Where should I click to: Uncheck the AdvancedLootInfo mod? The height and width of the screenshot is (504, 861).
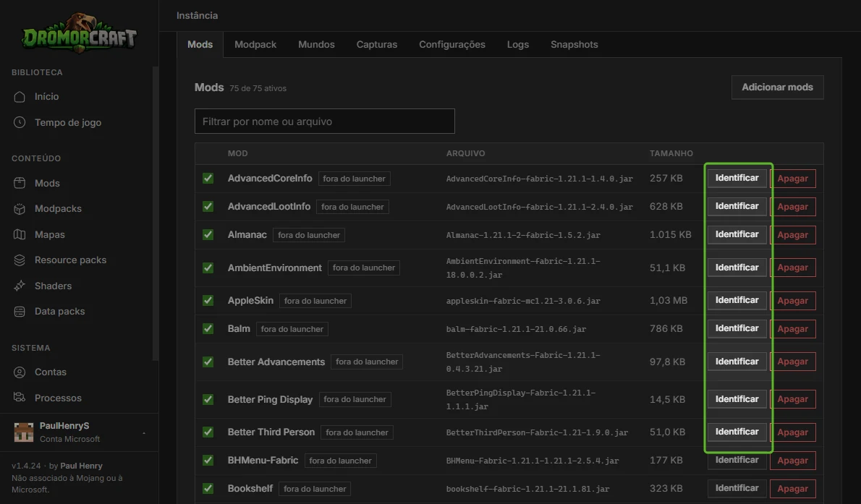pos(208,206)
